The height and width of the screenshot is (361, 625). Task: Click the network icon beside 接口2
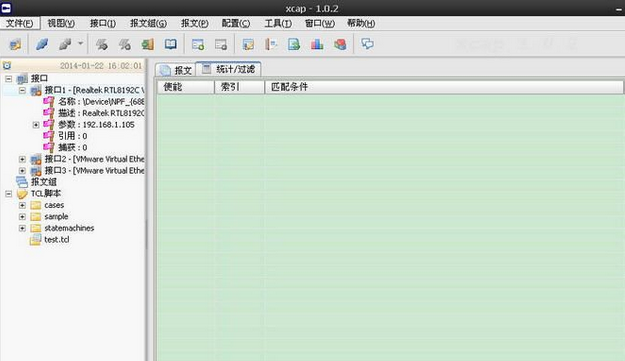coord(36,159)
